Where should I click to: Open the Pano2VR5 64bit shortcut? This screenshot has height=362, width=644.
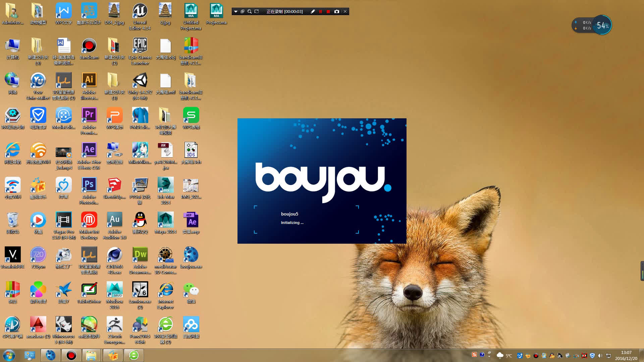coord(140,330)
